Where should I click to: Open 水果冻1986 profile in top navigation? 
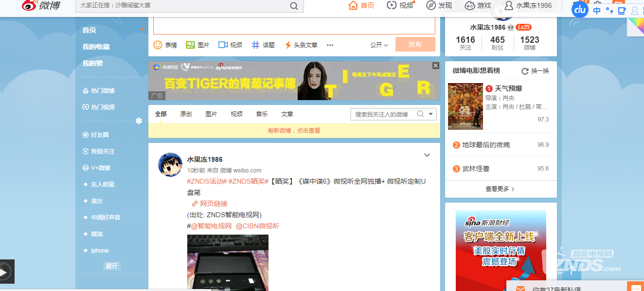528,5
